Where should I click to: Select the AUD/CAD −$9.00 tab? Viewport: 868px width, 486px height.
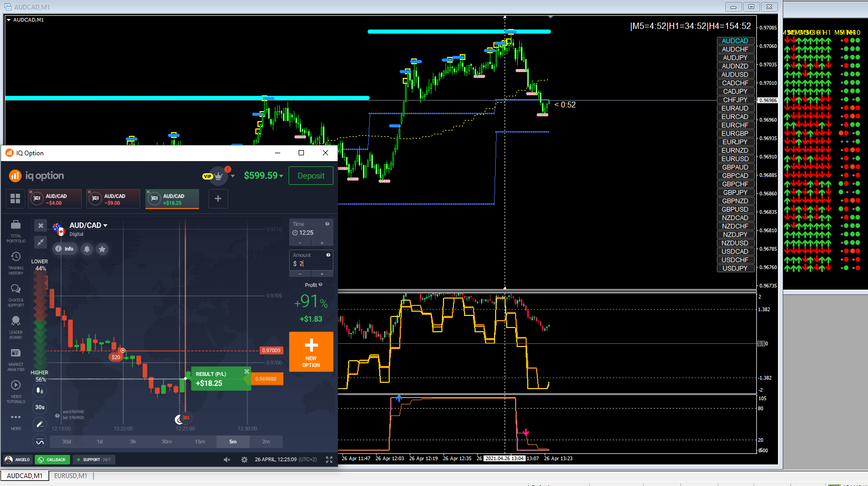point(114,199)
